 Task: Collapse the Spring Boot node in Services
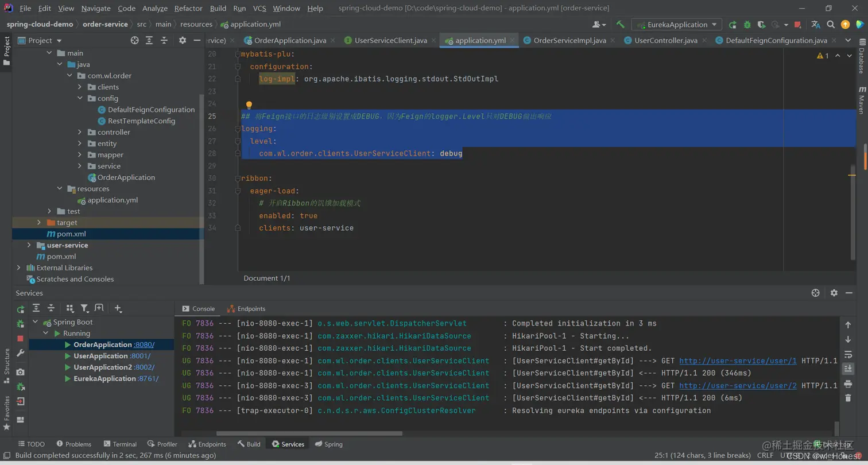[x=36, y=322]
